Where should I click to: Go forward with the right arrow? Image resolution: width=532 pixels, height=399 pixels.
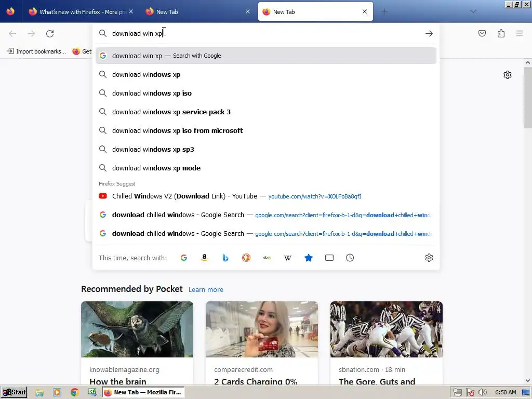pyautogui.click(x=31, y=34)
